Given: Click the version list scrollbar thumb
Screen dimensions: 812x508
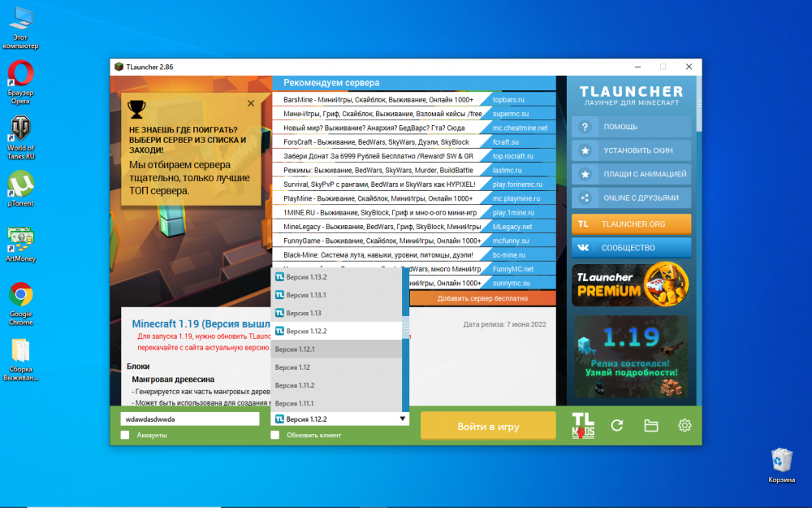Looking at the screenshot, I should (405, 326).
